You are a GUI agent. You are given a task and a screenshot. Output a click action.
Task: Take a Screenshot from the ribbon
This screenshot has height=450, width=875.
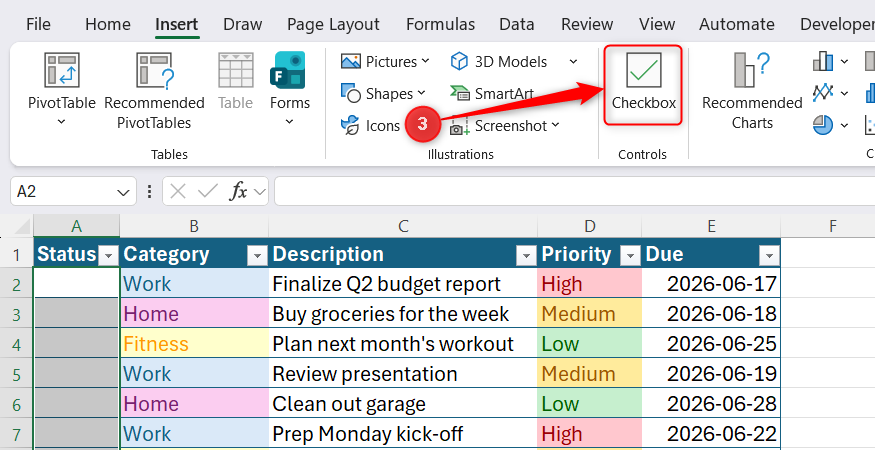(504, 126)
